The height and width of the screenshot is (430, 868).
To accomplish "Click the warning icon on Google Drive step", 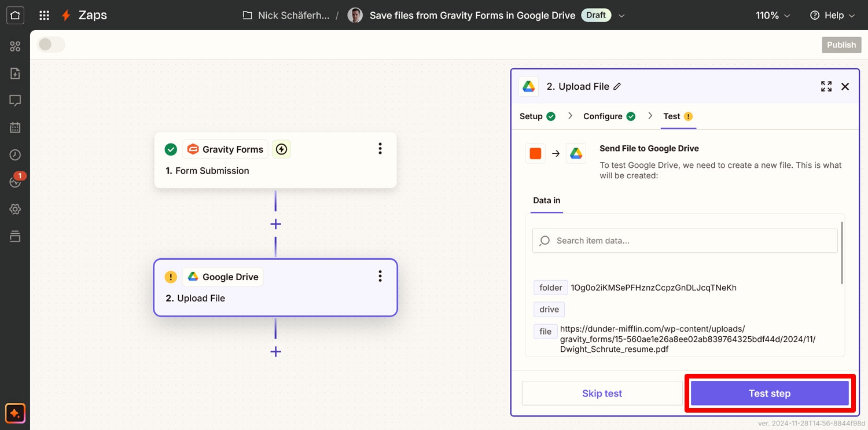I will pos(171,277).
